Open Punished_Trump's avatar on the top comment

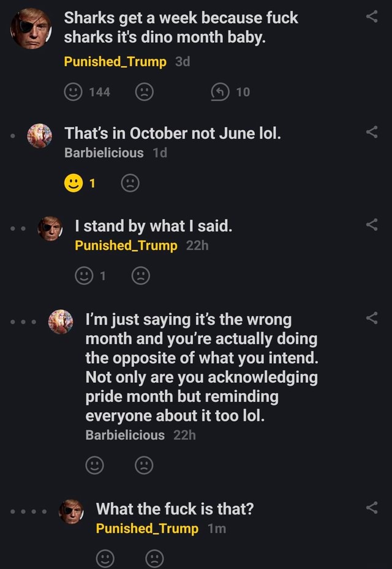[31, 28]
